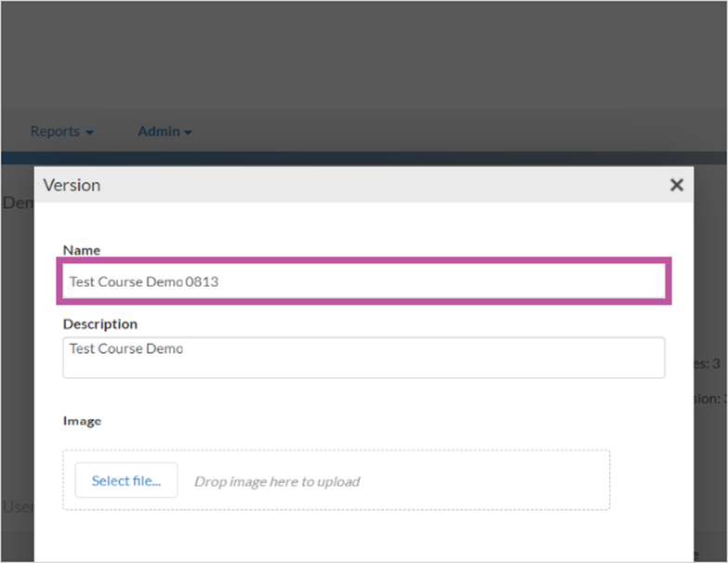Click the Image section label
728x563 pixels.
(x=82, y=421)
